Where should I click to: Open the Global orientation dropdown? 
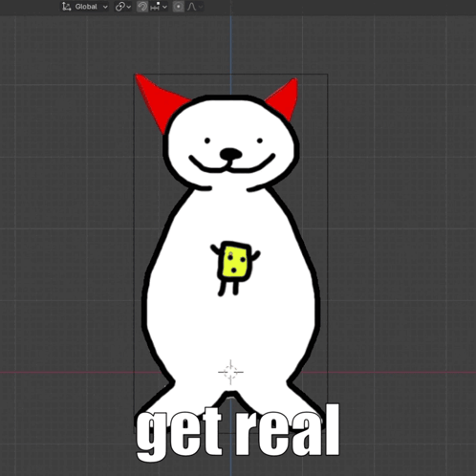(85, 7)
